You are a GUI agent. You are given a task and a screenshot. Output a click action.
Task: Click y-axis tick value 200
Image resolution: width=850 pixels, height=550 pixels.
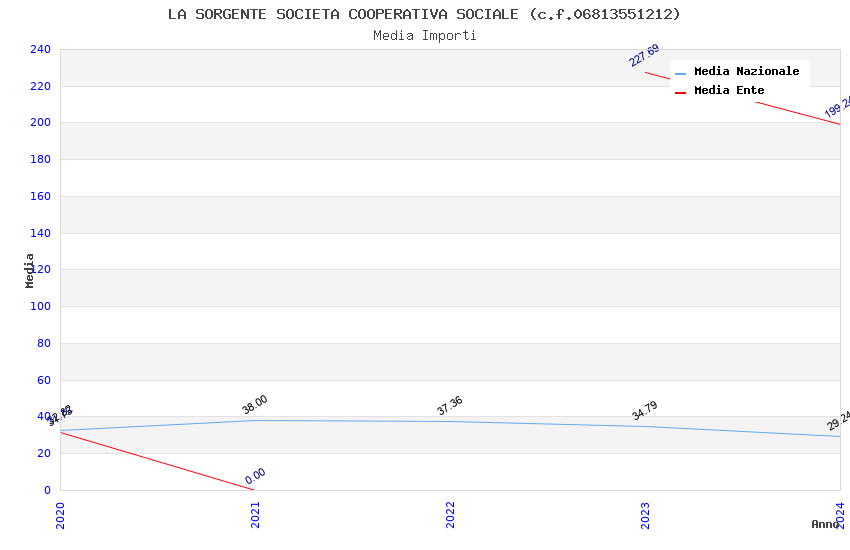point(40,122)
